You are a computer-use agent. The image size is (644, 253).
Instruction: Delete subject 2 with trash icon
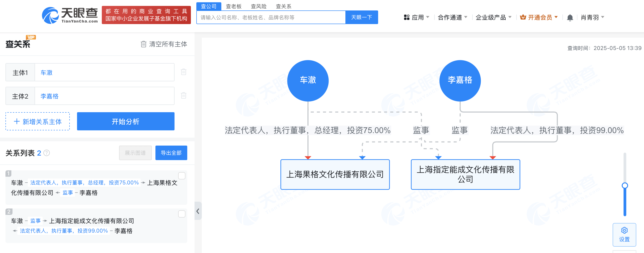click(184, 95)
